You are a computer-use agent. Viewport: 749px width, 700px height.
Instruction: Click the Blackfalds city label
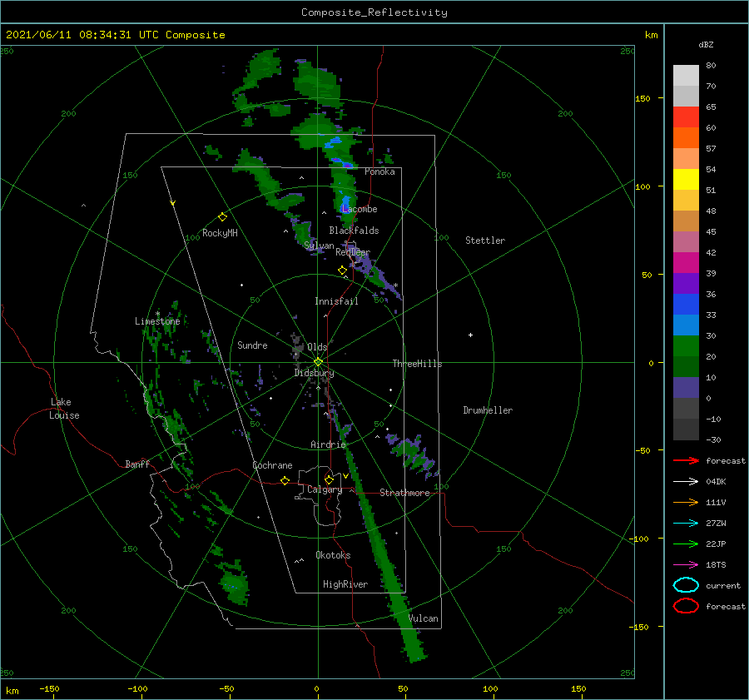[354, 231]
